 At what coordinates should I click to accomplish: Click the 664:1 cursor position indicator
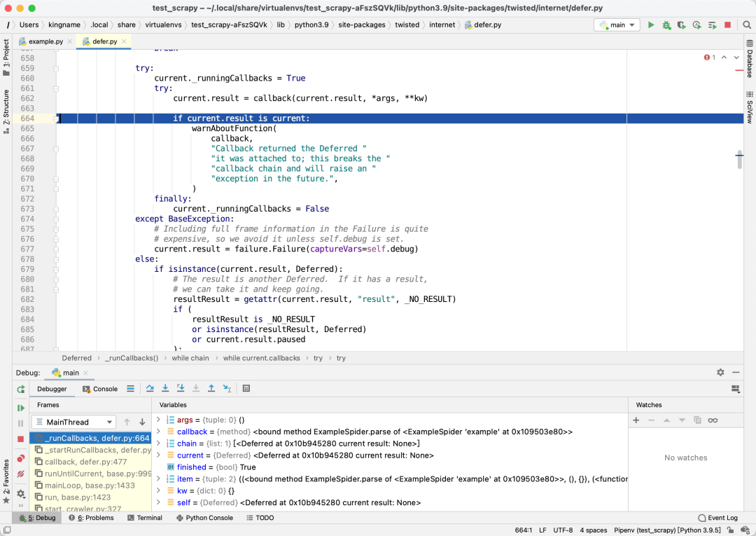523,530
